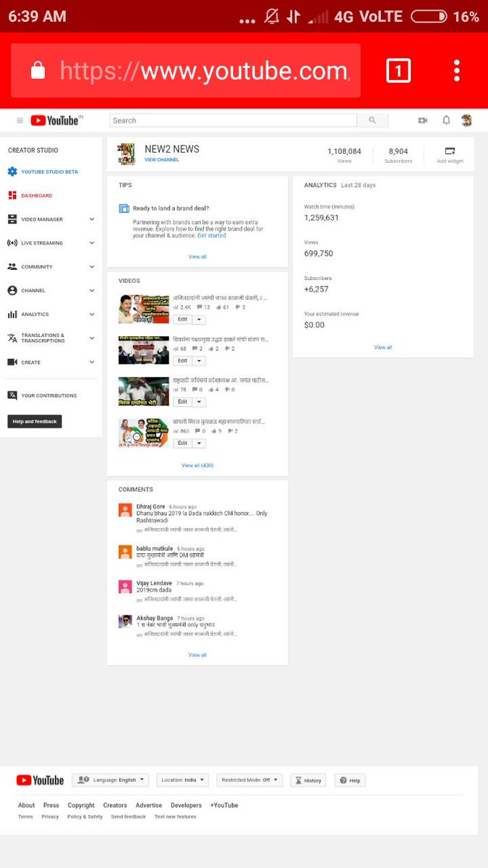Viewport: 488px width, 868px height.
Task: Open first video thumbnail in Videos list
Action: (x=144, y=309)
